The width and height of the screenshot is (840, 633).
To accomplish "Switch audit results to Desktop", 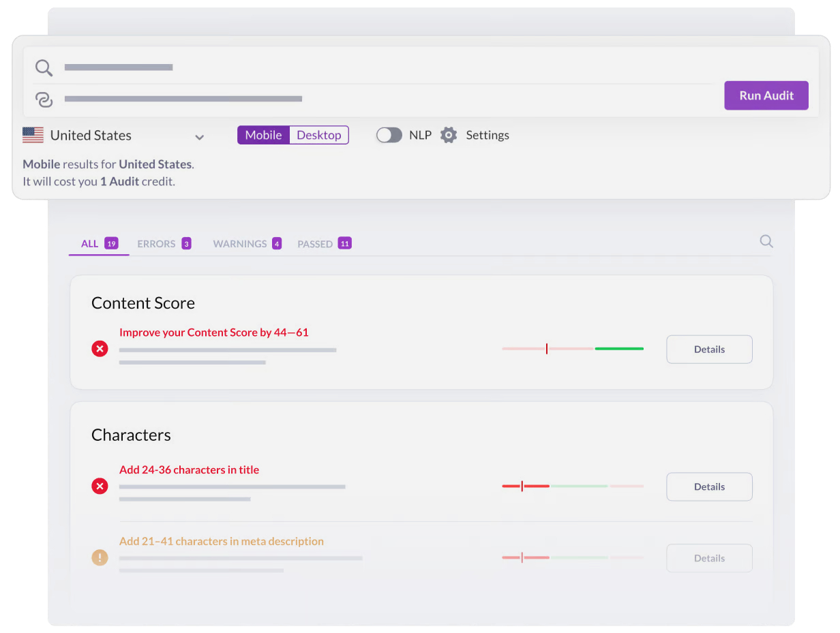I will (319, 135).
